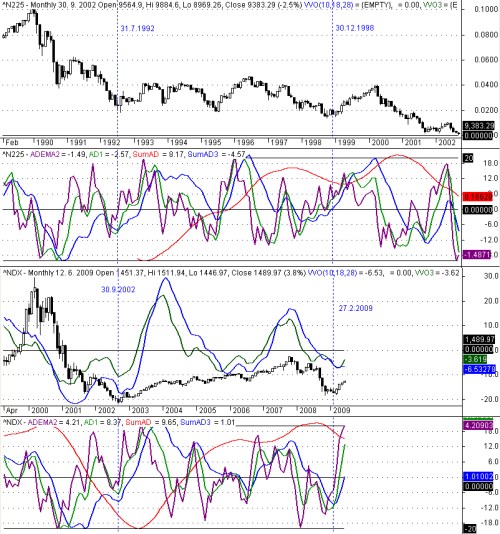Click the 0.0200 y-axis value
The width and height of the screenshot is (500, 534).
pyautogui.click(x=486, y=110)
